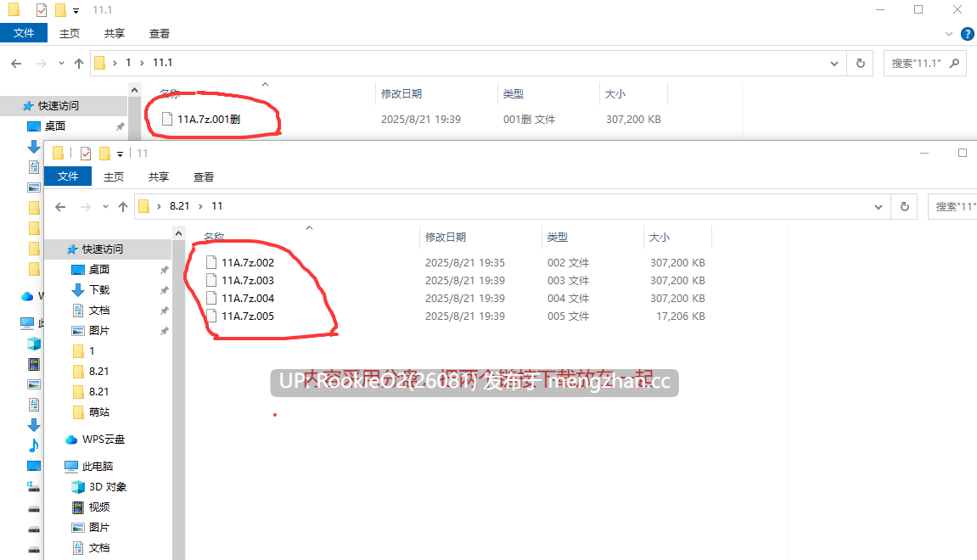Unpin 下载 via its pin icon
The height and width of the screenshot is (560, 977).
point(164,290)
